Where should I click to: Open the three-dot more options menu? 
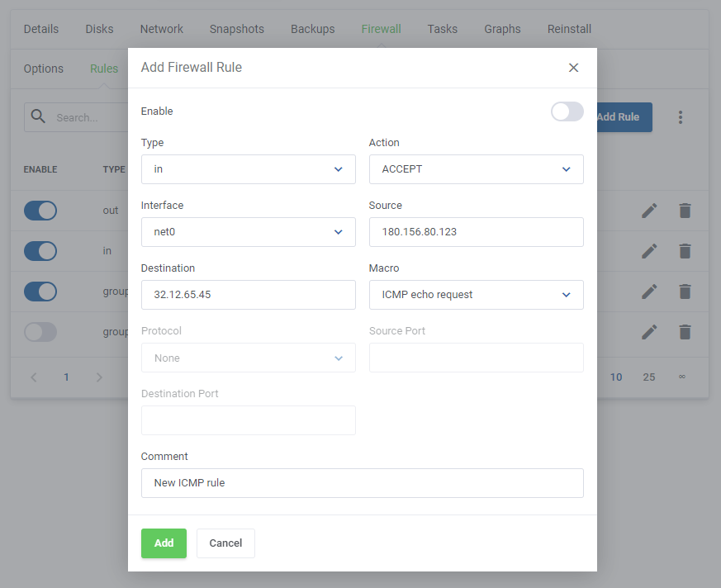[681, 117]
